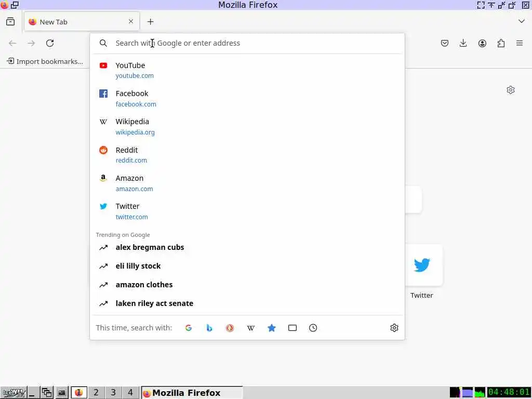This screenshot has width=532, height=399.
Task: Open the Twitter top site tile
Action: 422,265
